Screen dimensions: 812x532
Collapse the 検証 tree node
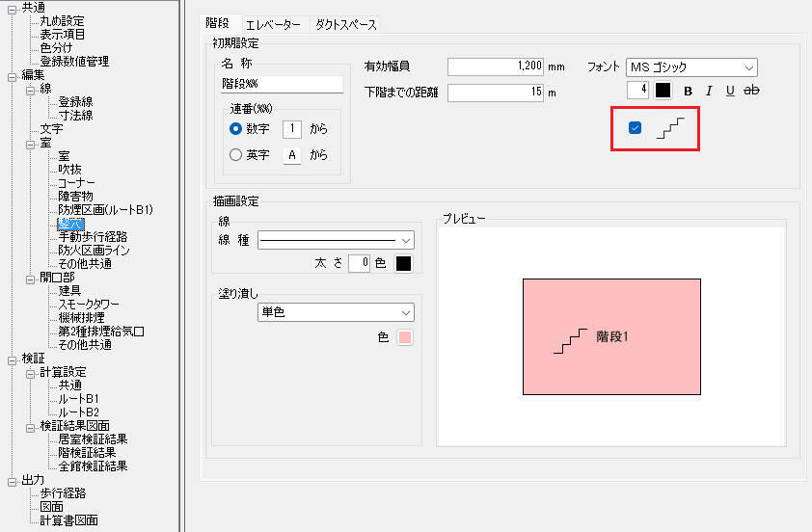point(12,360)
